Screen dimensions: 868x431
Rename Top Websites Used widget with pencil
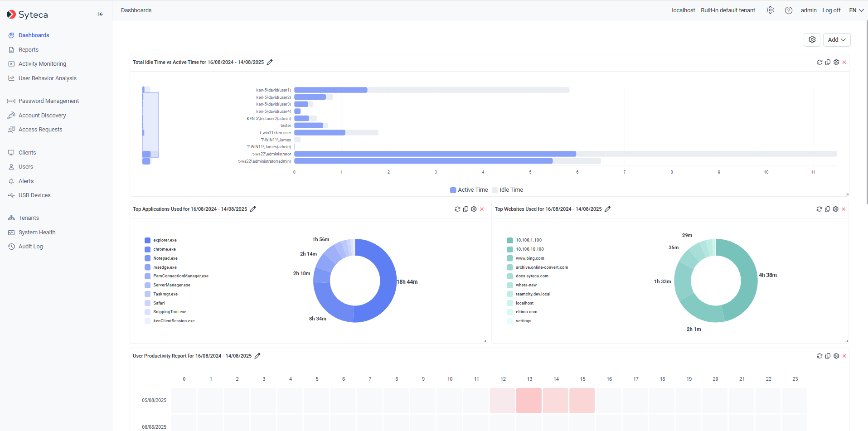[x=608, y=209]
